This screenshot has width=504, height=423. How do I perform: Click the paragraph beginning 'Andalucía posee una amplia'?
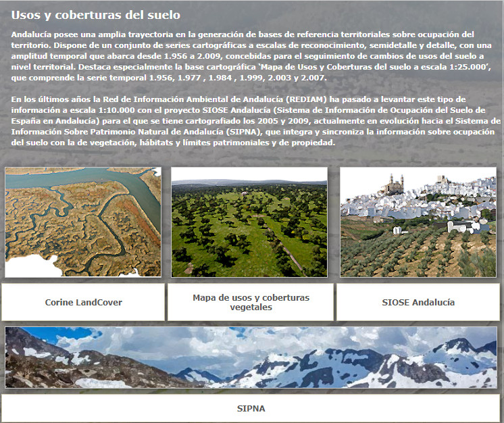click(251, 56)
